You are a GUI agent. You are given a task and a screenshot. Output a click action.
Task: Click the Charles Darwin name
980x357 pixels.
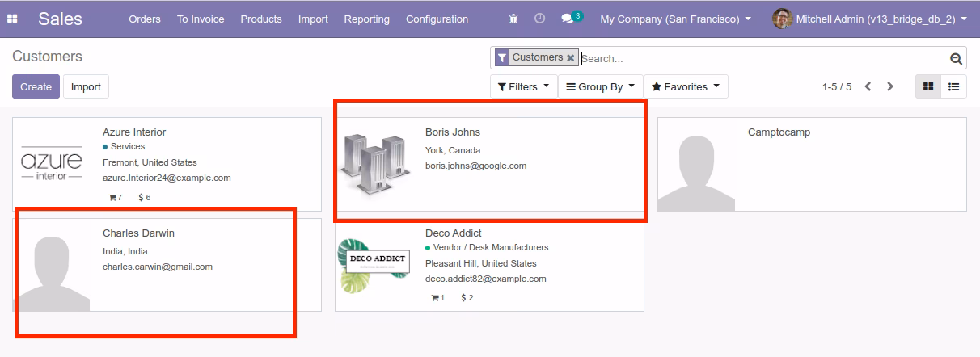point(138,233)
